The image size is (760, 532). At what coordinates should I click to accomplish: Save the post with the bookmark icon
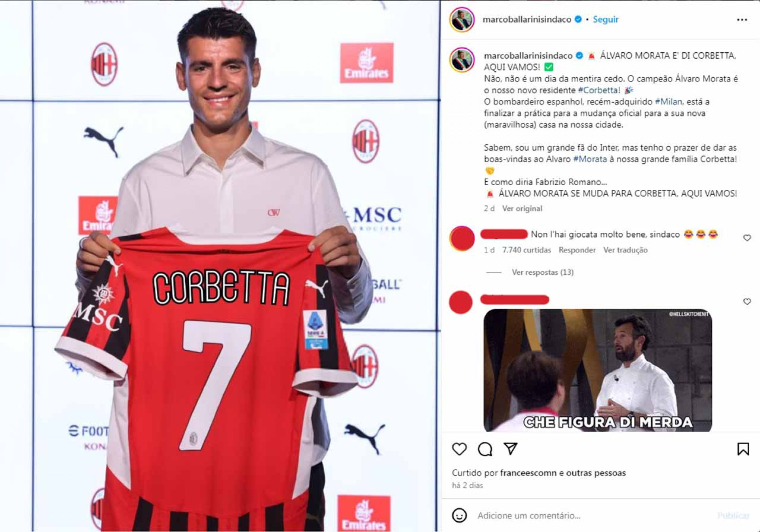743,449
